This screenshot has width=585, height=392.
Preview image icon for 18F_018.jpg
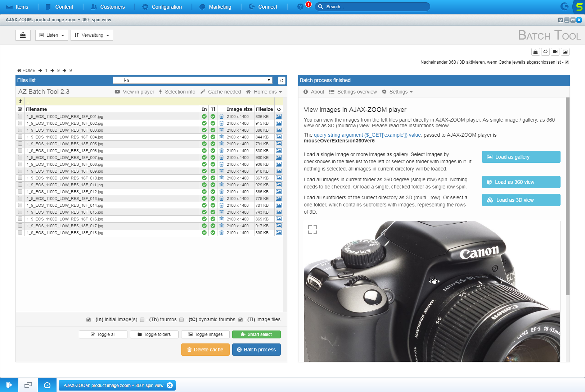click(x=279, y=233)
